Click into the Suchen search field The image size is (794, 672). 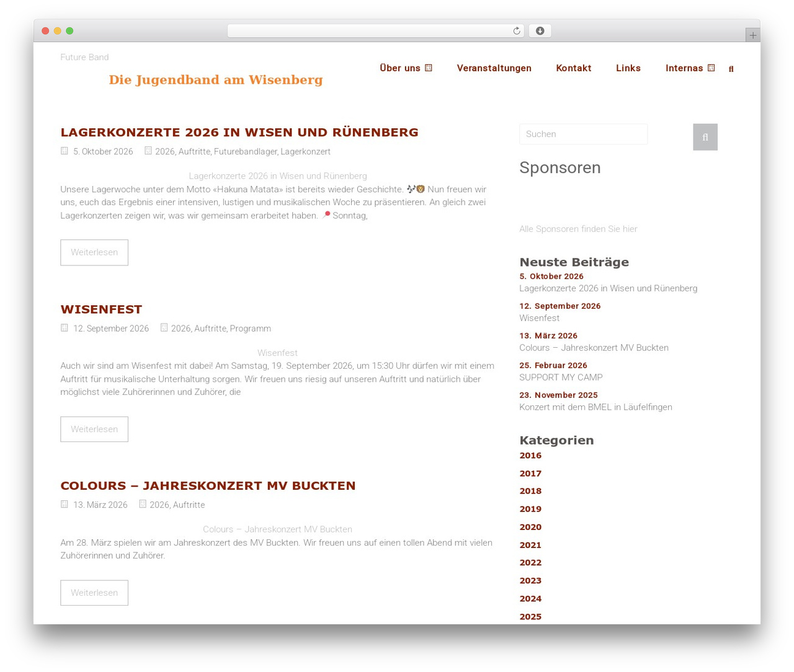point(583,134)
